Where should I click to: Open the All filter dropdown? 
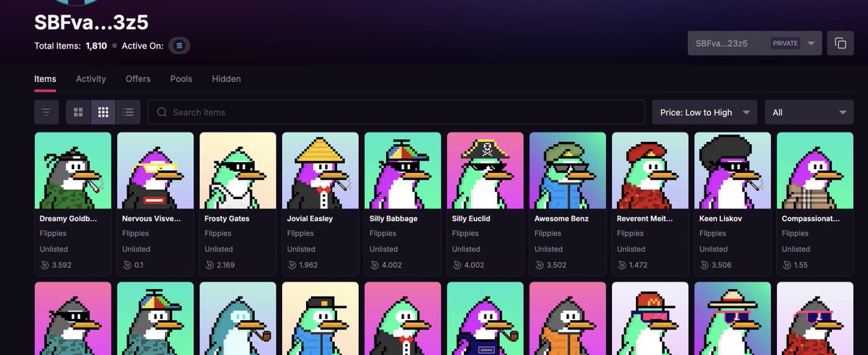[x=809, y=112]
